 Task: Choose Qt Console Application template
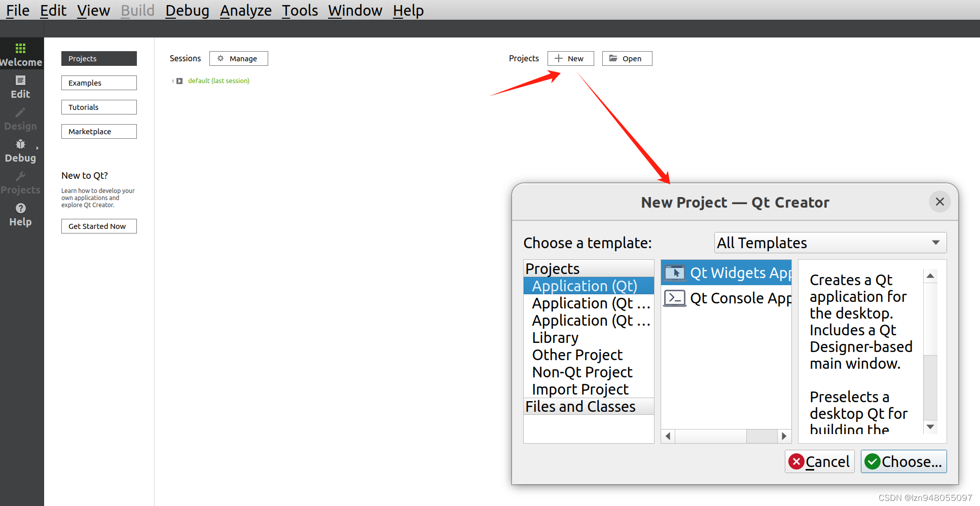[726, 298]
